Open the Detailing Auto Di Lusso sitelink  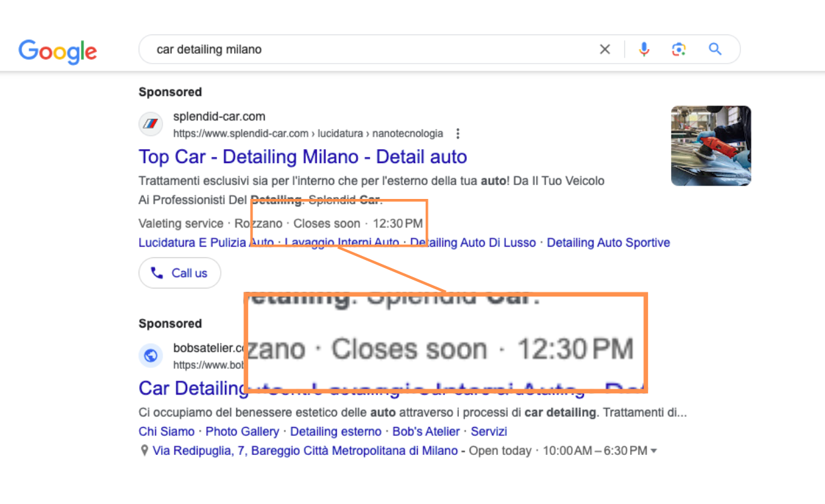[x=473, y=243]
